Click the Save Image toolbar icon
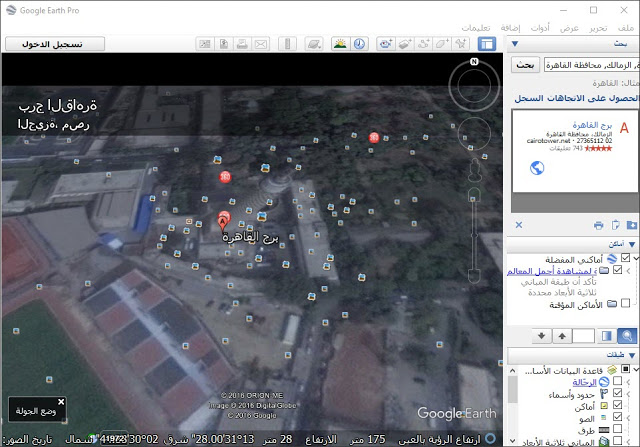Image resolution: width=640 pixels, height=447 pixels. [x=224, y=44]
